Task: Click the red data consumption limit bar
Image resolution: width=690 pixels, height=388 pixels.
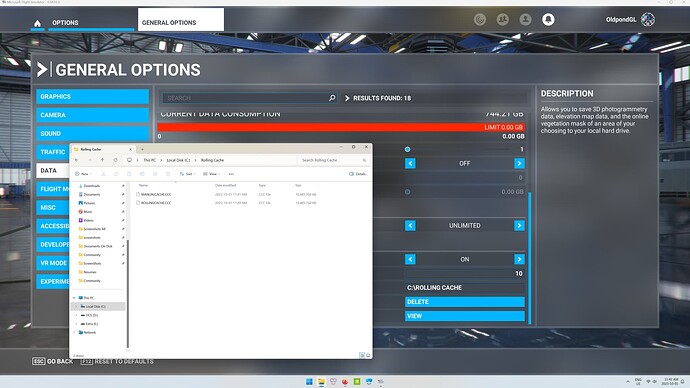Action: click(x=341, y=127)
